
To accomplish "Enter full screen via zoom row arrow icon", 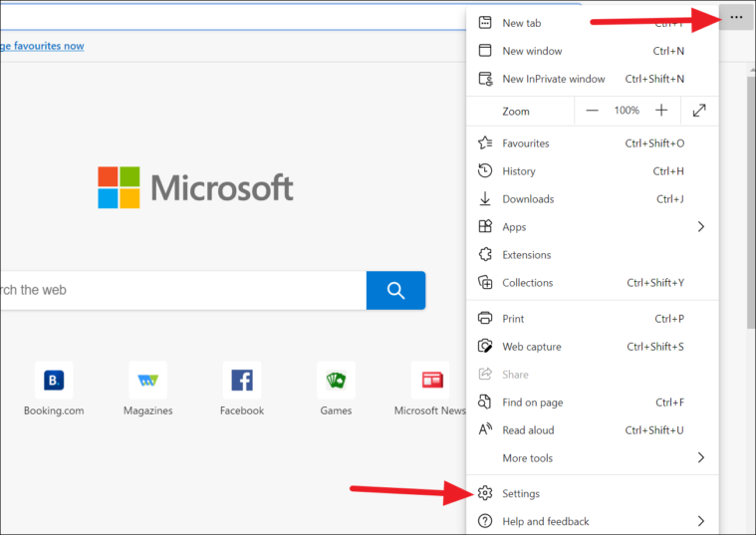I will click(699, 111).
